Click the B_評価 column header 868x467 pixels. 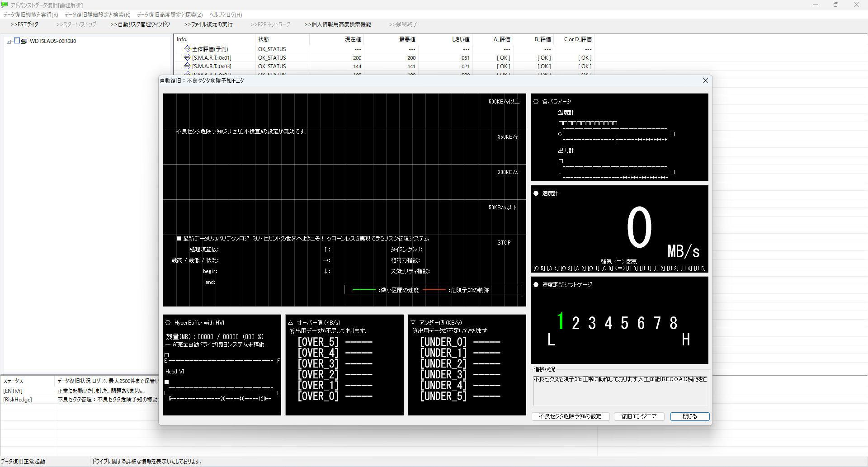pos(533,39)
